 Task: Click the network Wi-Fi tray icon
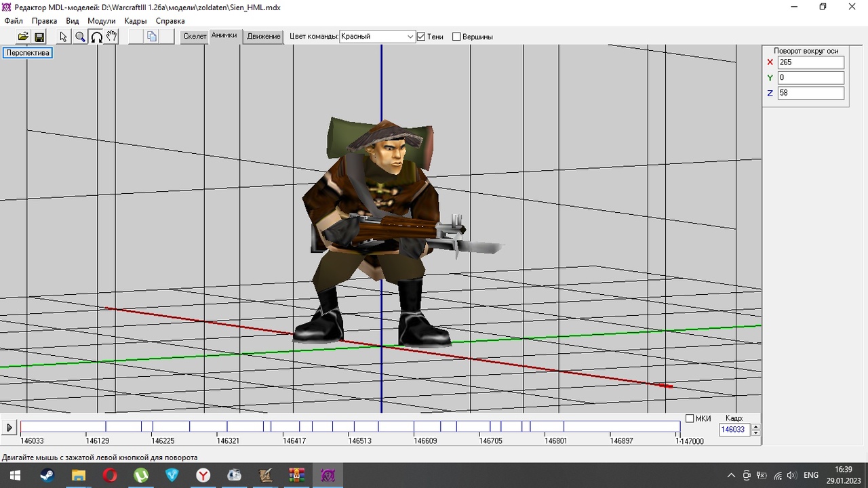[777, 475]
